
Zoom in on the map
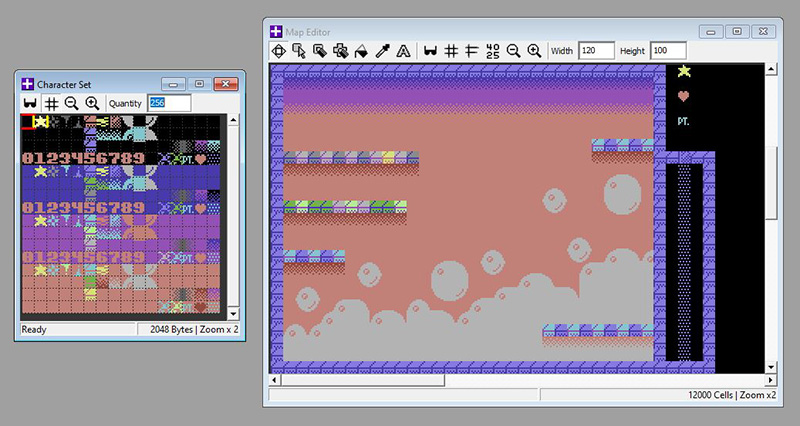pos(534,50)
